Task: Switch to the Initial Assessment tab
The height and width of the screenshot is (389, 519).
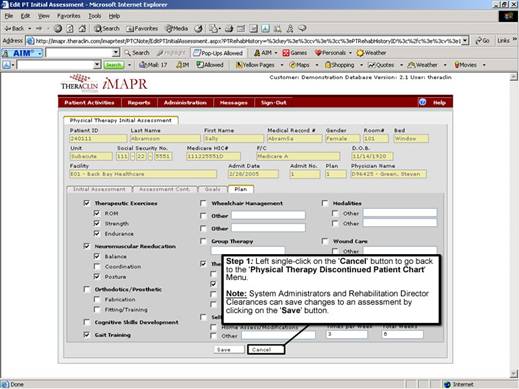Action: pos(99,189)
